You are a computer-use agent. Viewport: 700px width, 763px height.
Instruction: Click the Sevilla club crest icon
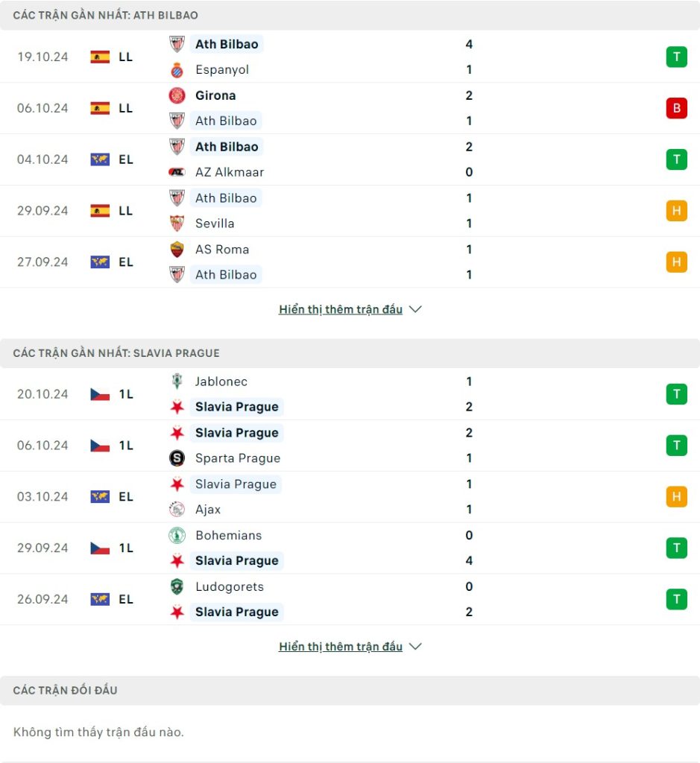click(x=177, y=224)
